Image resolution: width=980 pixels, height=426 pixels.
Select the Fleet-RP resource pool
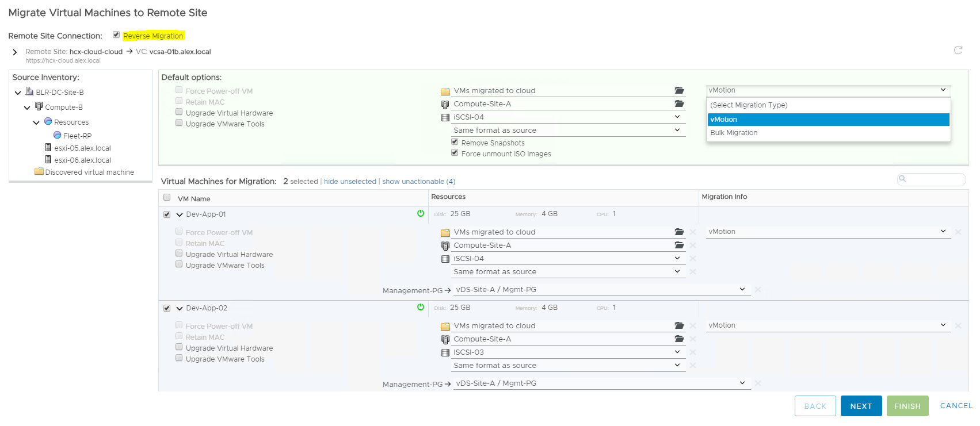(77, 136)
